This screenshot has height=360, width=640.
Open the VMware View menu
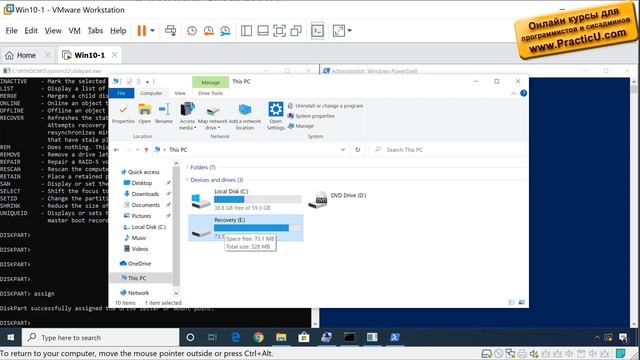[x=53, y=31]
